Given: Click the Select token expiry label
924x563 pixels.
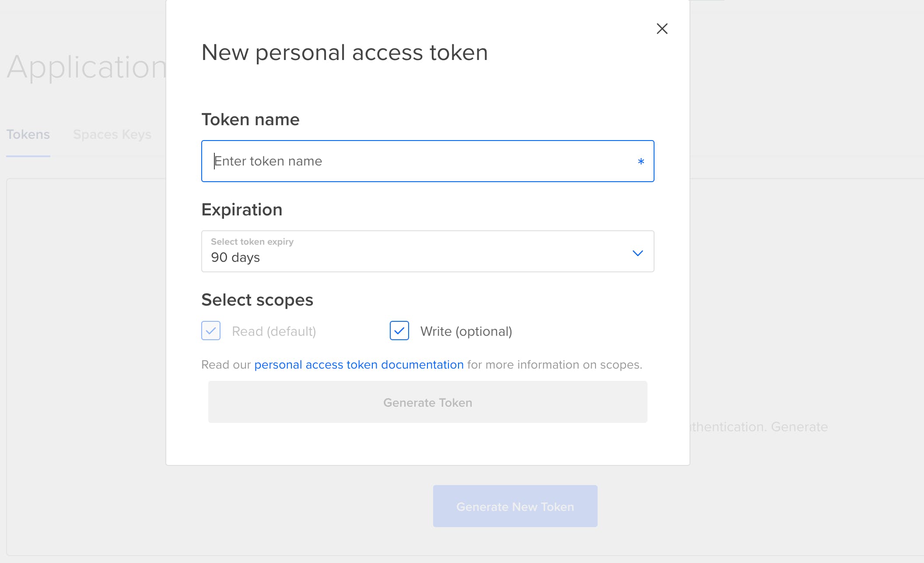Looking at the screenshot, I should pyautogui.click(x=252, y=242).
